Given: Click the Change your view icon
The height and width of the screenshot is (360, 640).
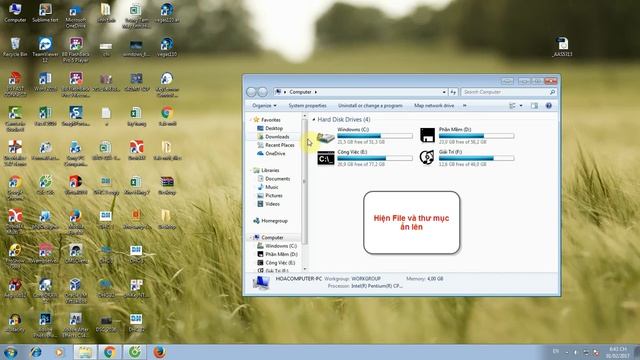Looking at the screenshot, I should click(x=513, y=106).
